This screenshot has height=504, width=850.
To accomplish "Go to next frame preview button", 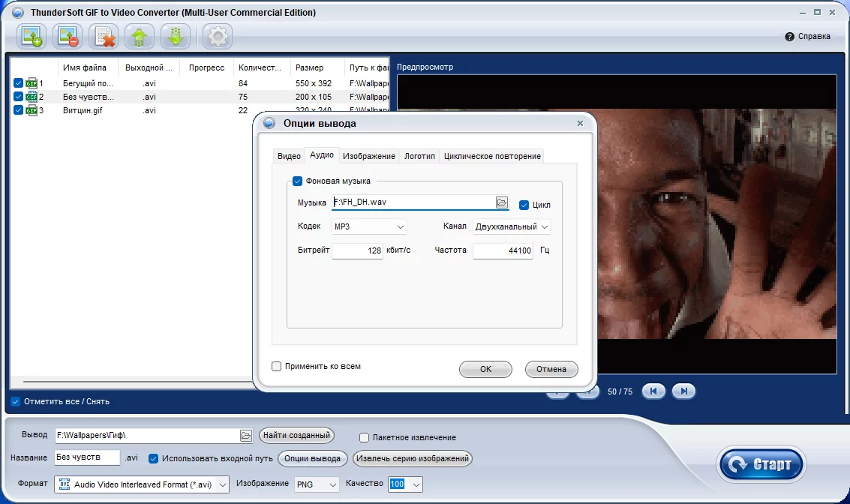I will (683, 391).
